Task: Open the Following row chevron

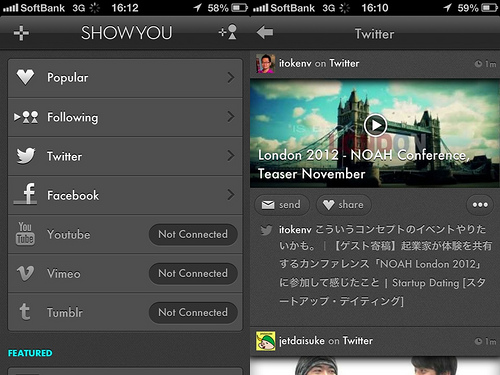Action: 231,117
